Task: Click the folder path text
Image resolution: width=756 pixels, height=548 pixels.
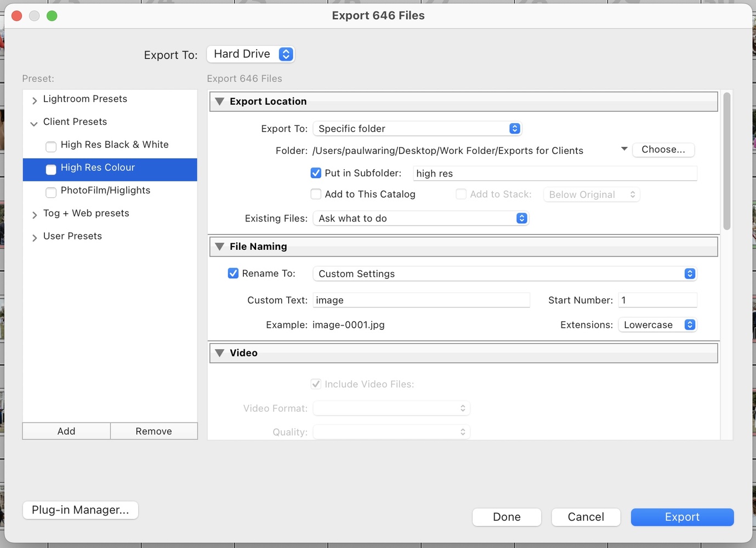Action: point(447,151)
